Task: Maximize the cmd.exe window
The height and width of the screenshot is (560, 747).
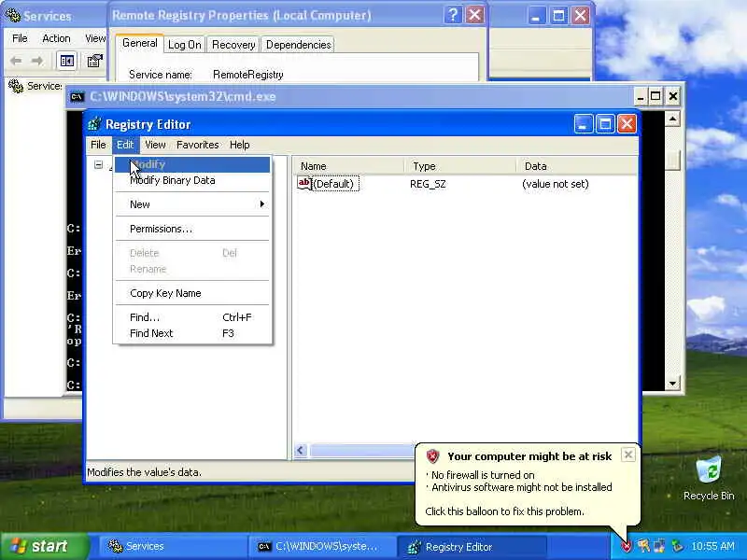Action: [655, 97]
